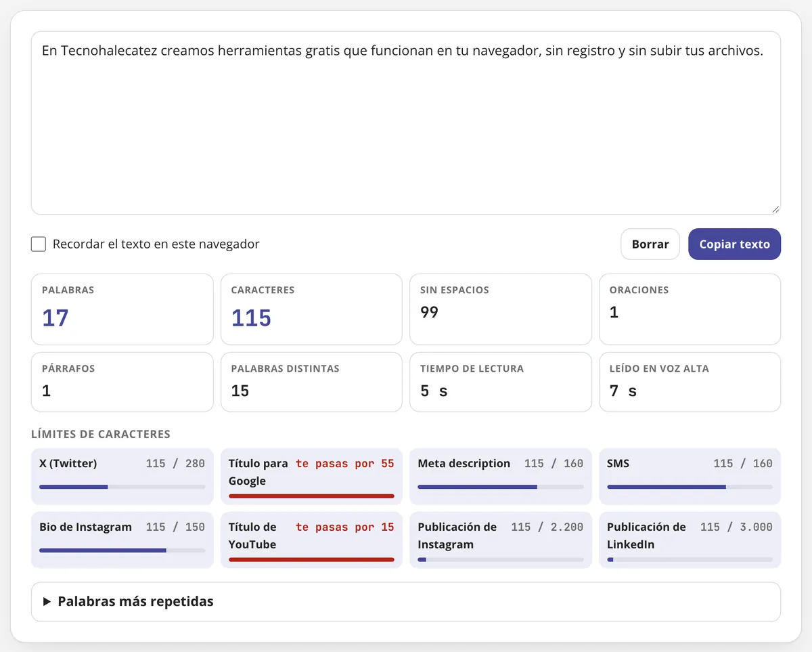Screen dimensions: 812x652
Task: Click the 115 / 280 counter
Action: pos(175,464)
